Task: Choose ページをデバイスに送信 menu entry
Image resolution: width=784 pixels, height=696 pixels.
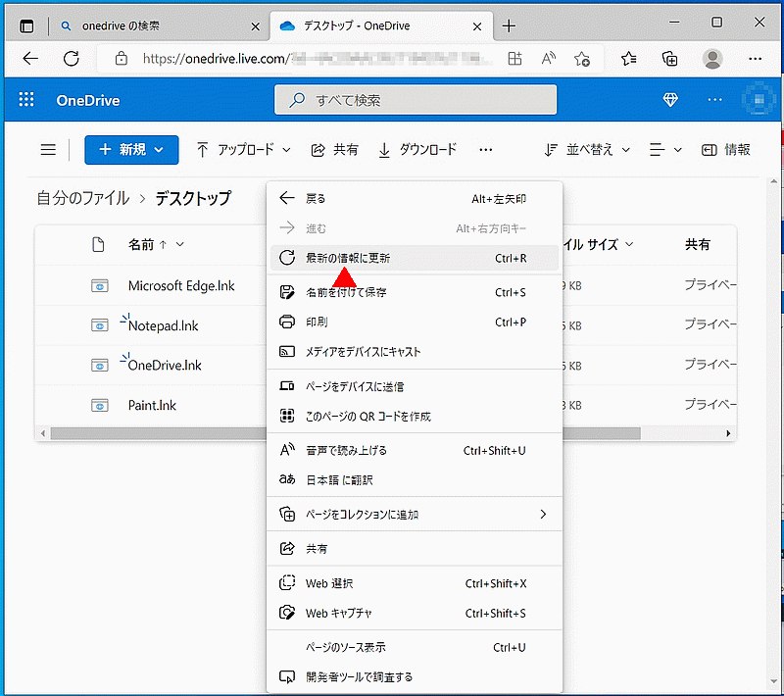Action: click(x=414, y=386)
